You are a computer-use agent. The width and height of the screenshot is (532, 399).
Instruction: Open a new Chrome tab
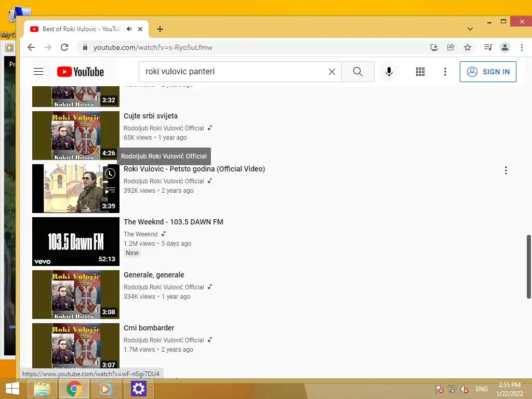(160, 29)
